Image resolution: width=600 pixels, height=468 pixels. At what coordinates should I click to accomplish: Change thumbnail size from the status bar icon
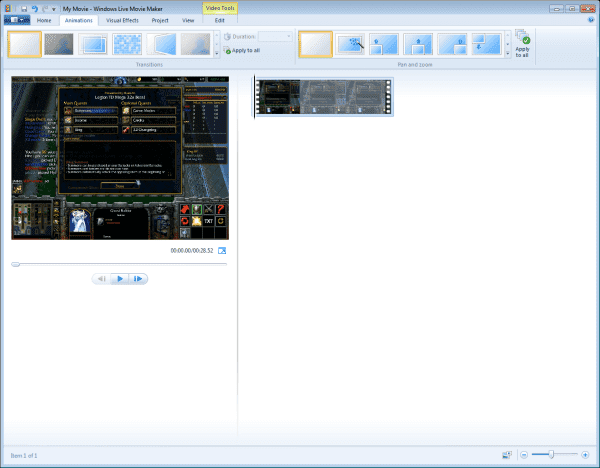(507, 455)
